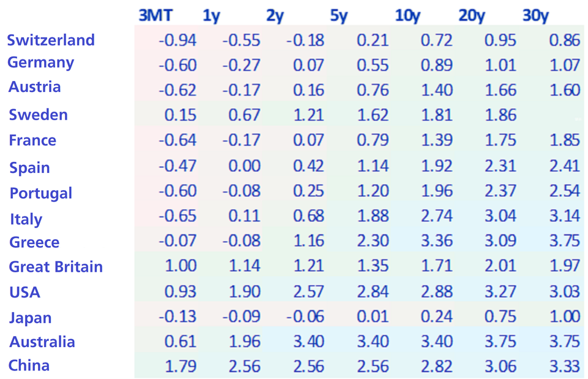Click the China row label
The image size is (588, 379).
click(x=29, y=366)
